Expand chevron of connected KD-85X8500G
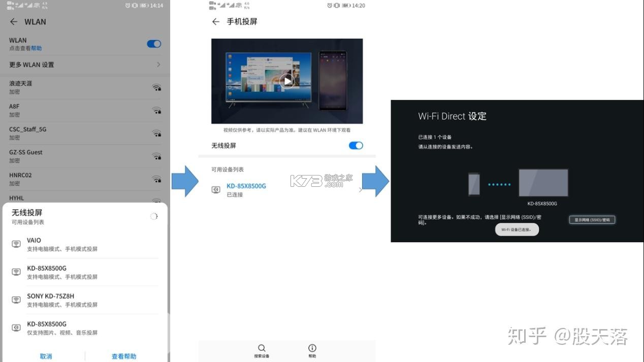Image resolution: width=644 pixels, height=362 pixels. click(360, 190)
